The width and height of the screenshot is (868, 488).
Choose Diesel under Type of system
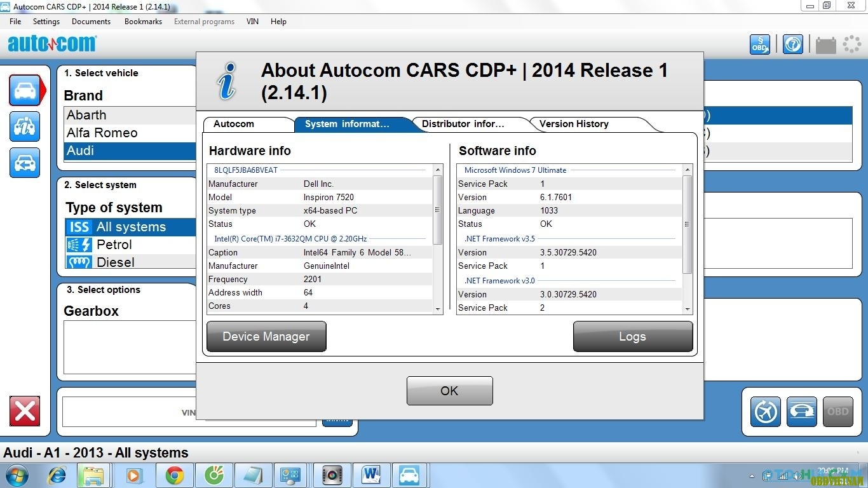pyautogui.click(x=130, y=262)
